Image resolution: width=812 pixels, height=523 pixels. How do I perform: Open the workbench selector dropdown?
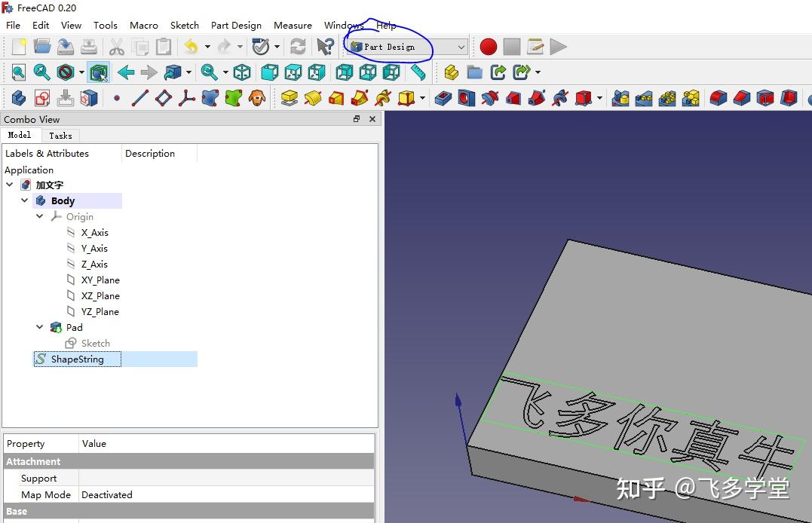click(463, 46)
